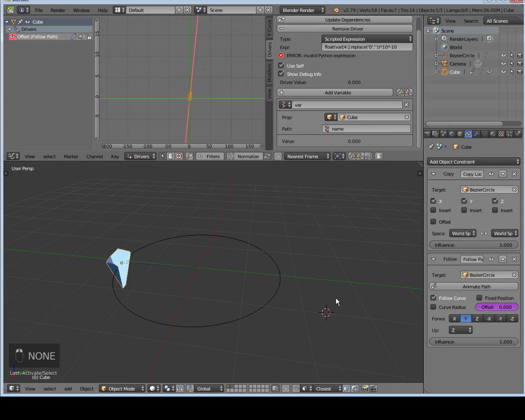
Task: Open the Add Object Constraint dropdown
Action: coord(473,161)
